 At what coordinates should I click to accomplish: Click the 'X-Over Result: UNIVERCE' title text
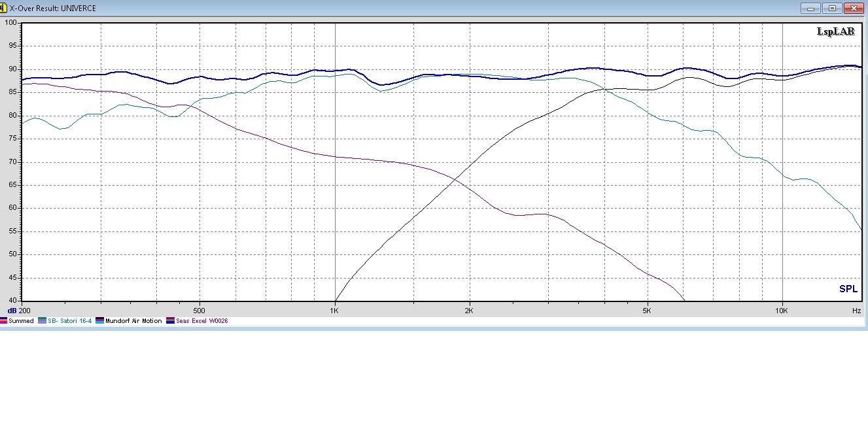click(53, 8)
